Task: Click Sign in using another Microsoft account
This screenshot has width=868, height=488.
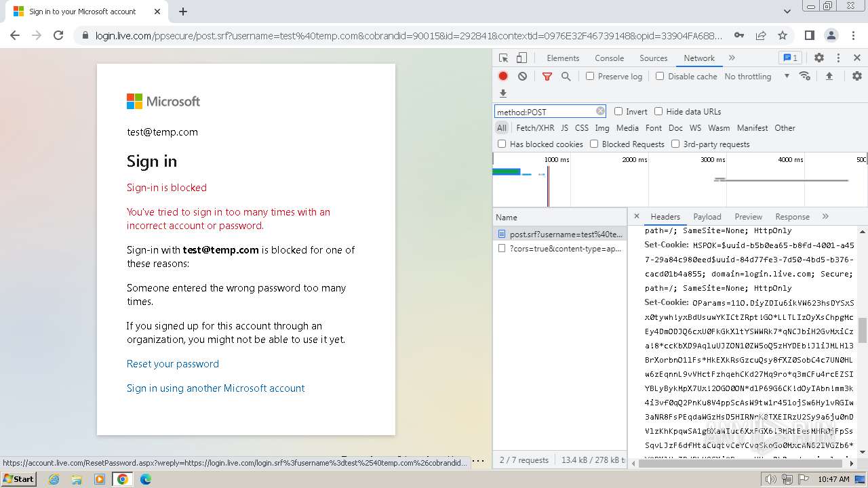Action: click(x=216, y=388)
